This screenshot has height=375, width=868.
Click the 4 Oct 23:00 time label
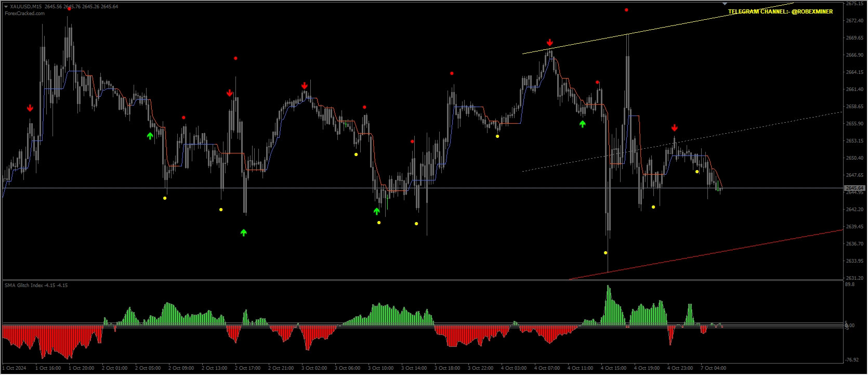pos(680,368)
